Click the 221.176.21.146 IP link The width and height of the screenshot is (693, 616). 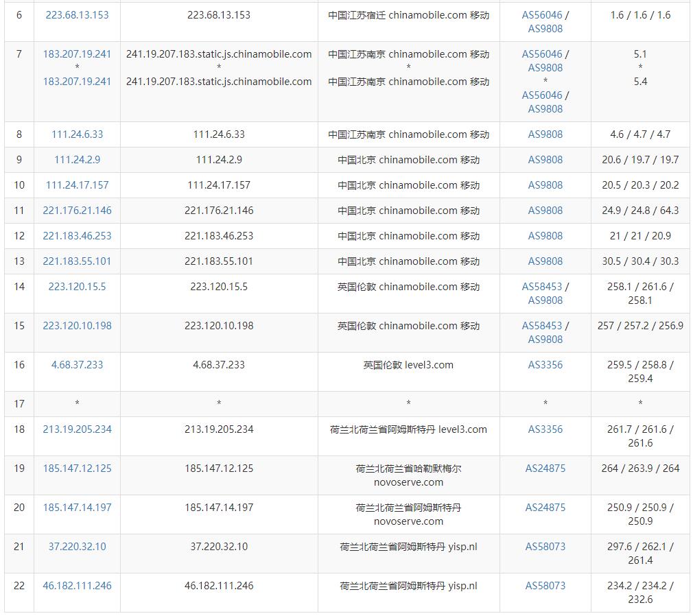pyautogui.click(x=77, y=211)
